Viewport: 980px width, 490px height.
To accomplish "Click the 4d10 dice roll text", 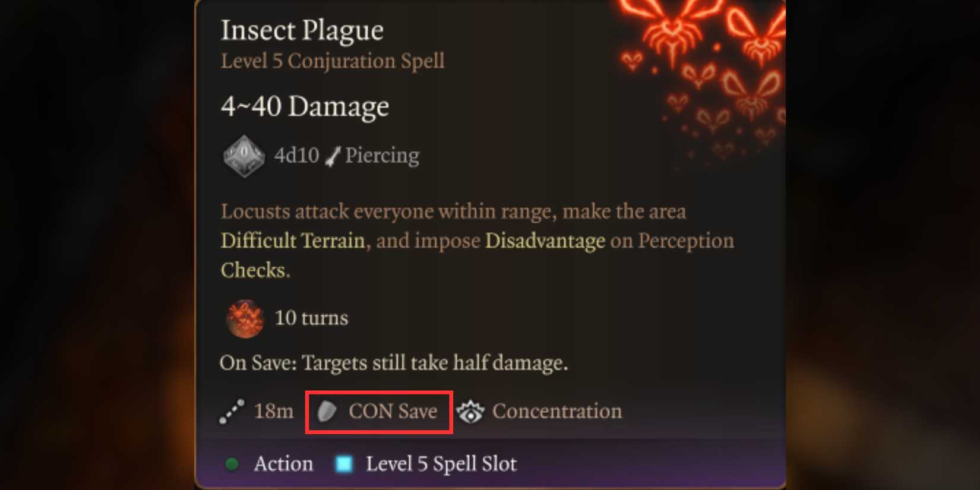I will (296, 156).
